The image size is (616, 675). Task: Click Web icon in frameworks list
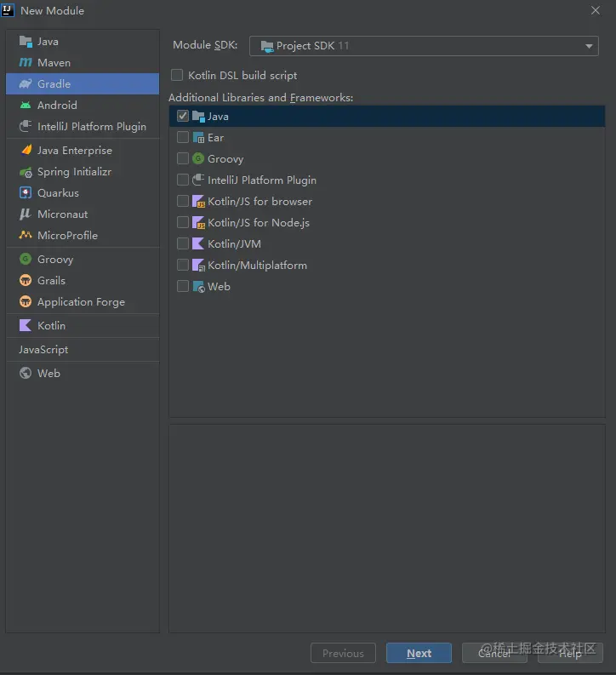[199, 287]
